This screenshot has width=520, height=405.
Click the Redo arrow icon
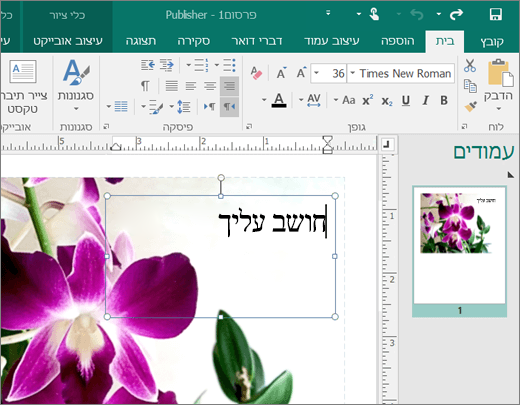(456, 14)
